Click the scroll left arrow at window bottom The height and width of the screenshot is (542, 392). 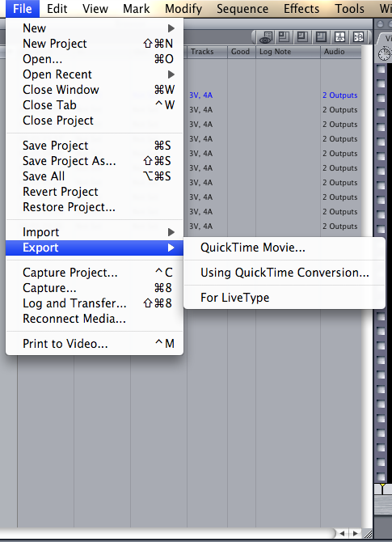tap(342, 533)
